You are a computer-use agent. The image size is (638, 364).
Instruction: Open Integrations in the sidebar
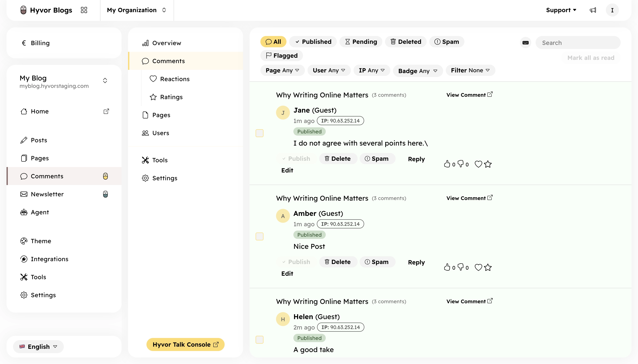point(64,259)
